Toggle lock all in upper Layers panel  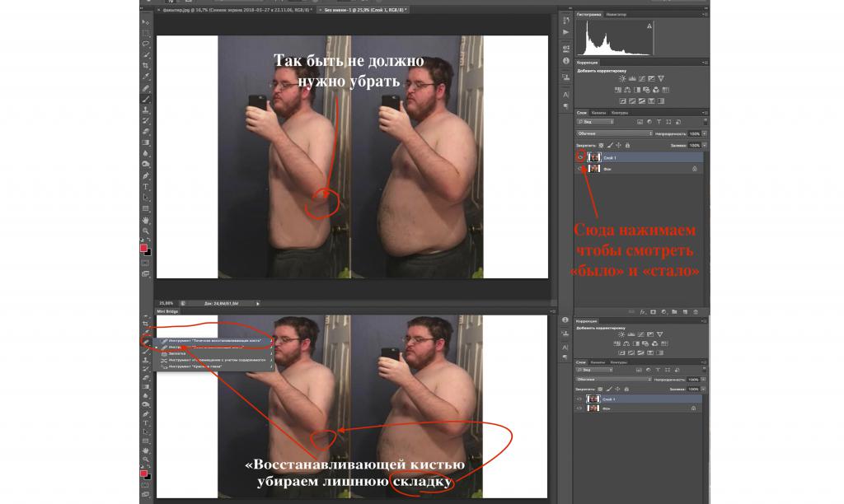(627, 145)
